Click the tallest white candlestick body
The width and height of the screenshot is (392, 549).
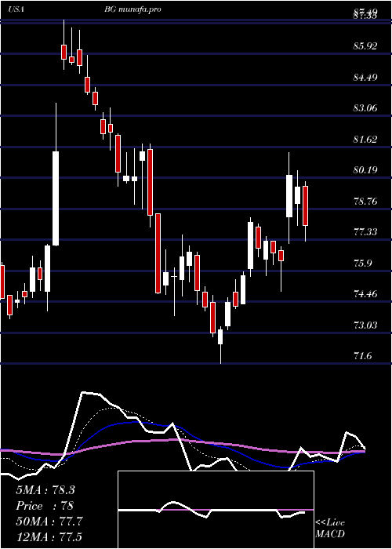point(56,198)
